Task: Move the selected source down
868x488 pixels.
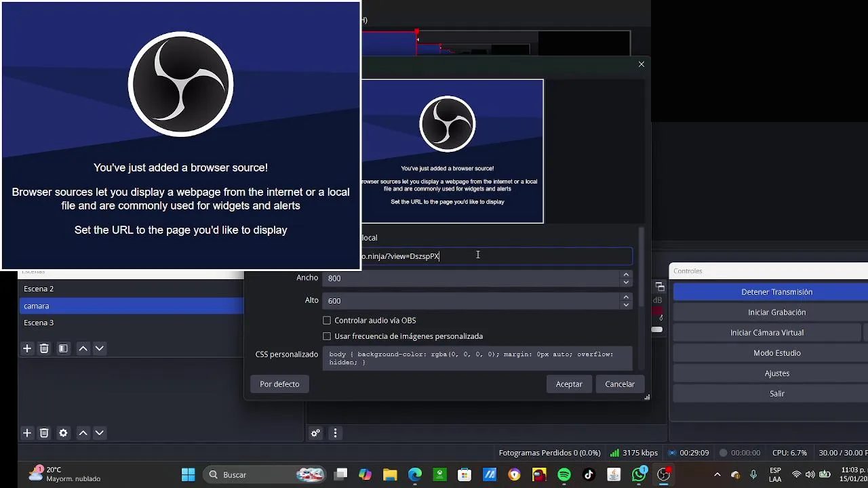Action: click(99, 433)
